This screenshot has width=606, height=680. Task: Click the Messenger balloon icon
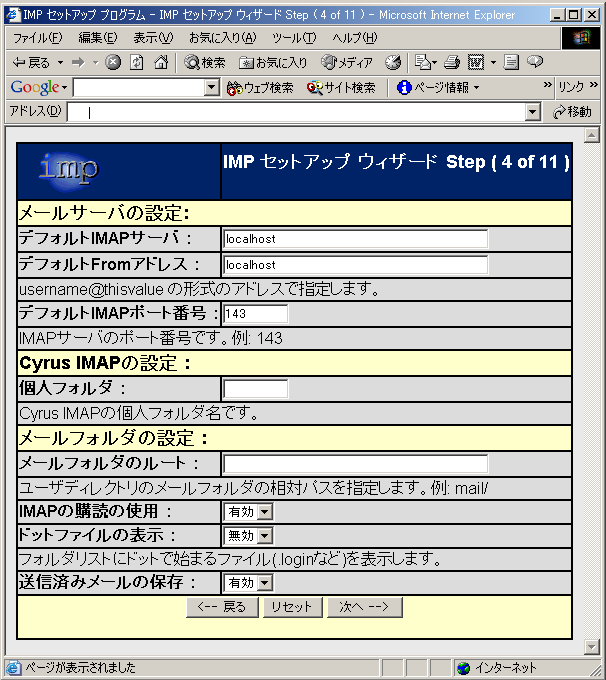[x=535, y=62]
